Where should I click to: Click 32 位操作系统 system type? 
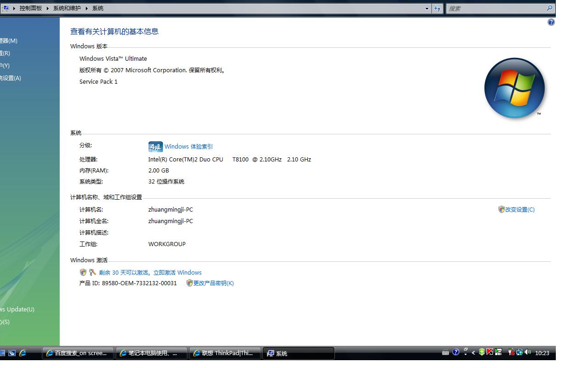point(166,181)
